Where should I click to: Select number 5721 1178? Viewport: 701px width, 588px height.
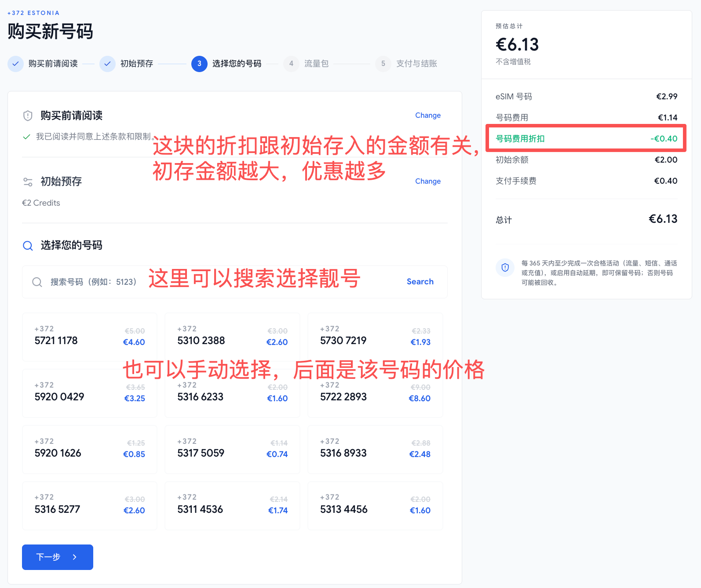(90, 337)
